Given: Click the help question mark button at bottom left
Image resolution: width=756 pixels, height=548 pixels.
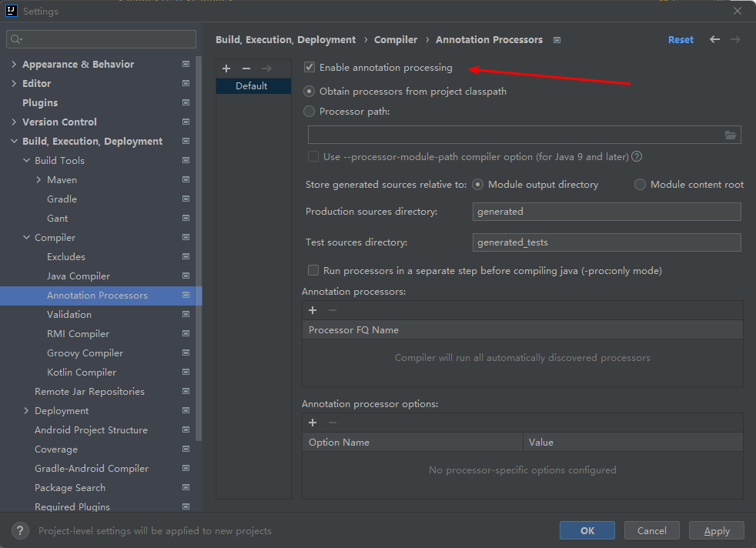Looking at the screenshot, I should click(x=20, y=531).
